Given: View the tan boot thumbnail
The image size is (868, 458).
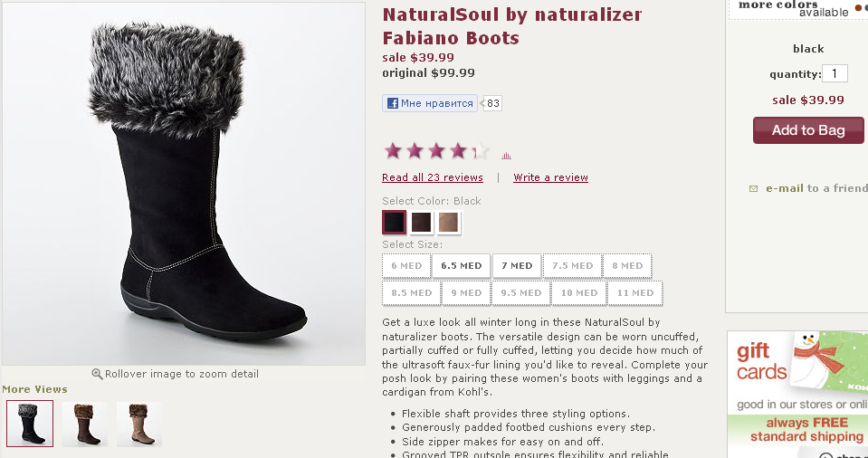Looking at the screenshot, I should coord(139,424).
